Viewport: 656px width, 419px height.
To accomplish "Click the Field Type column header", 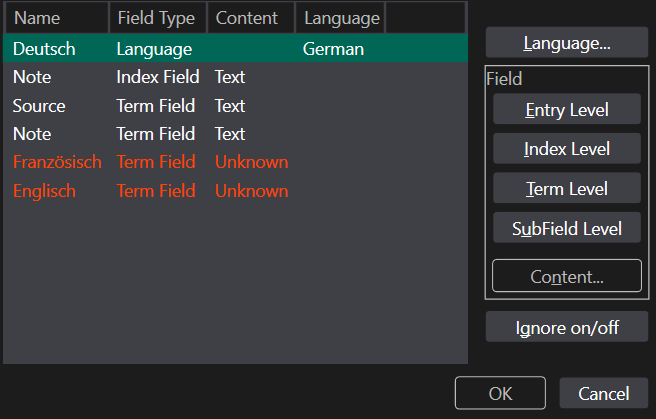I will click(x=156, y=18).
